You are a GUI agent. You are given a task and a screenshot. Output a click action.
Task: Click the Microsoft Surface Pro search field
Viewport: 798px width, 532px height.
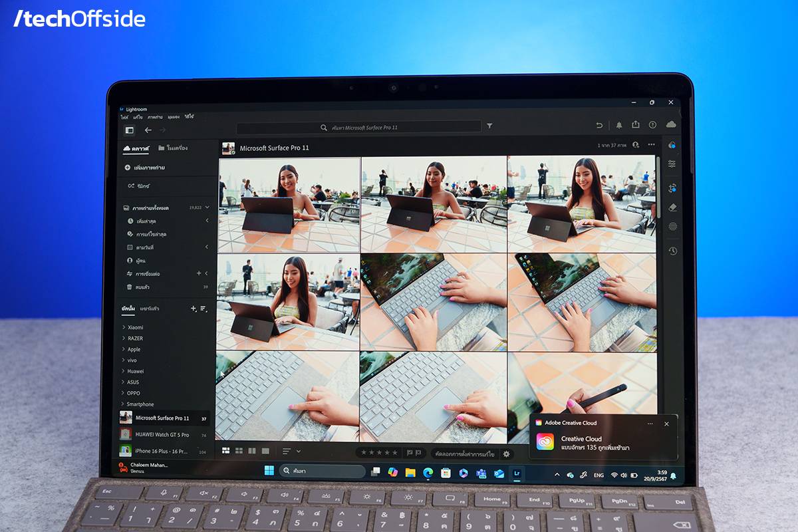point(358,126)
